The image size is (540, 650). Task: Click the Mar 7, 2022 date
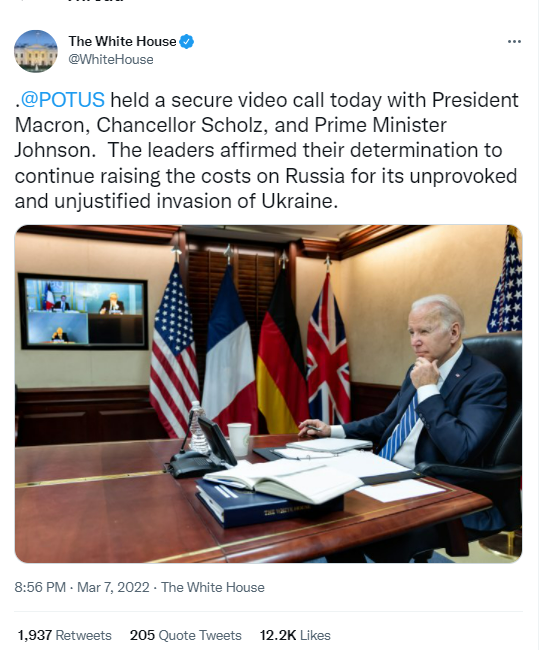113,587
